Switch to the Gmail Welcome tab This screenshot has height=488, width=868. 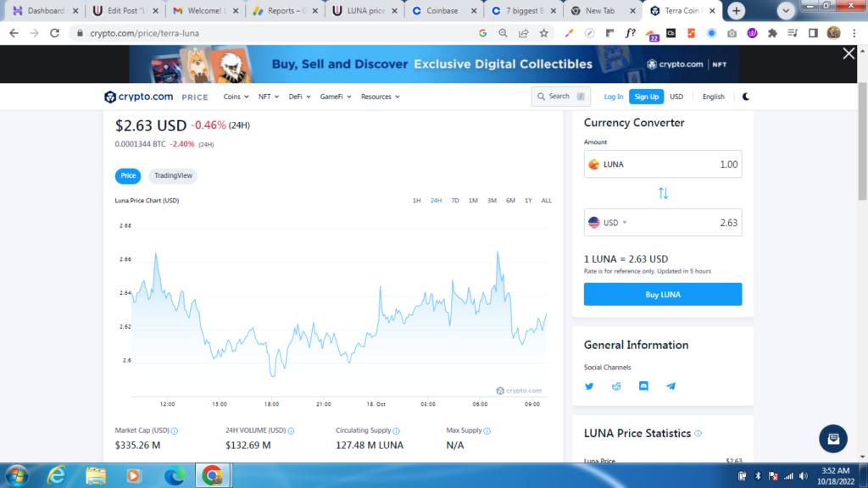click(205, 10)
